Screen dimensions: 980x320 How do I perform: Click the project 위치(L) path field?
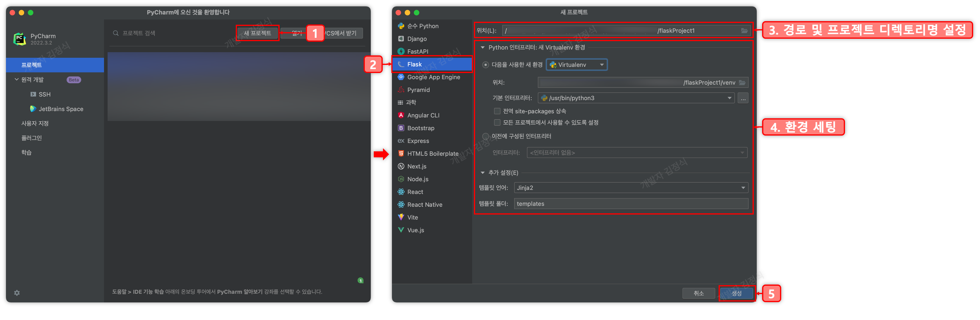click(626, 30)
